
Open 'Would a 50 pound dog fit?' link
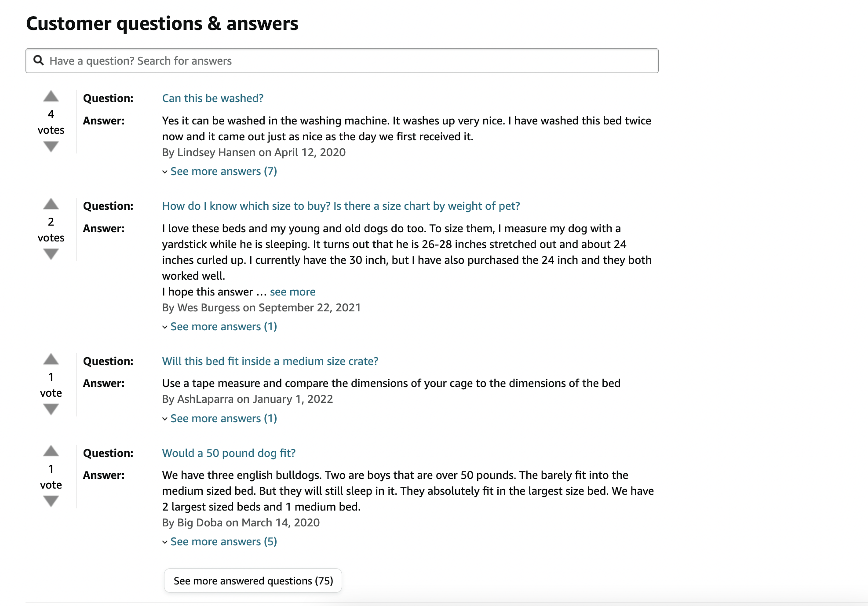[x=229, y=453]
